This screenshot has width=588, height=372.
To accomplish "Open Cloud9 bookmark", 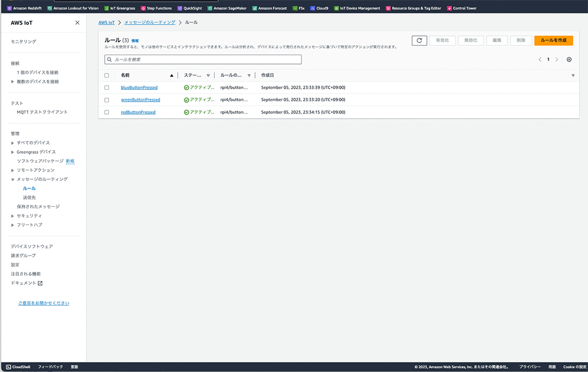I will [x=319, y=8].
